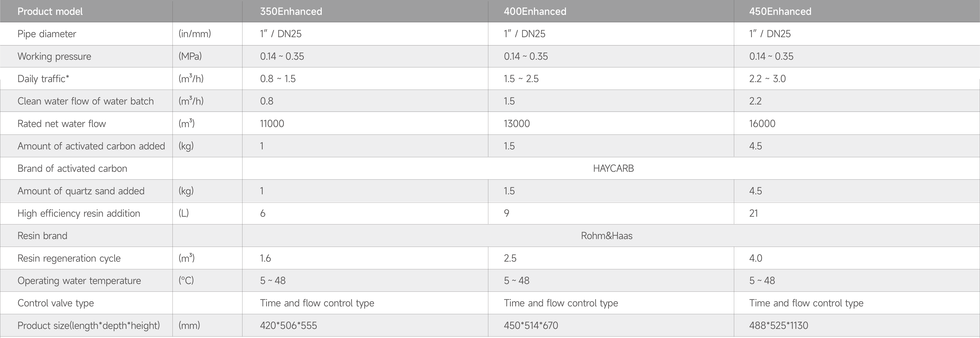Select the 2.2 ~ 3.0 daily traffic value
This screenshot has width=980, height=338.
(767, 79)
